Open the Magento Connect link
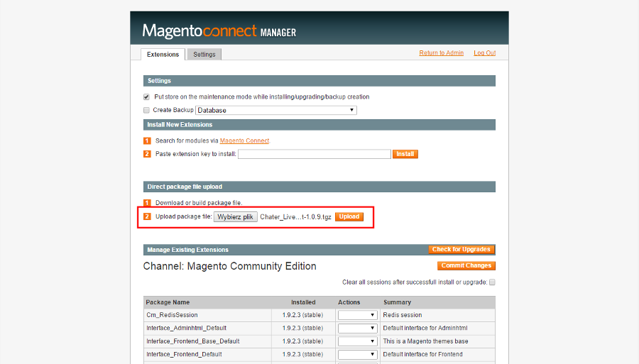Viewport: 639px width, 364px height. pyautogui.click(x=244, y=140)
